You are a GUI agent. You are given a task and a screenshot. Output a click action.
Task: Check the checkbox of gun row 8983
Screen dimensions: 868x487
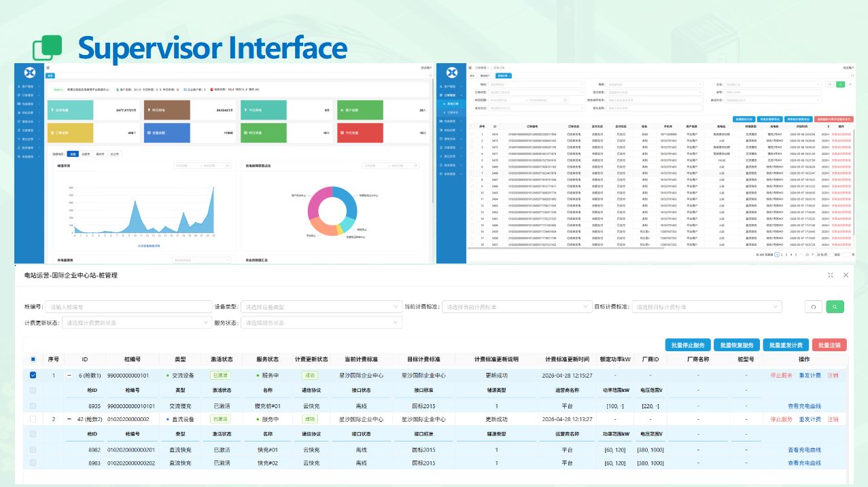pyautogui.click(x=33, y=463)
